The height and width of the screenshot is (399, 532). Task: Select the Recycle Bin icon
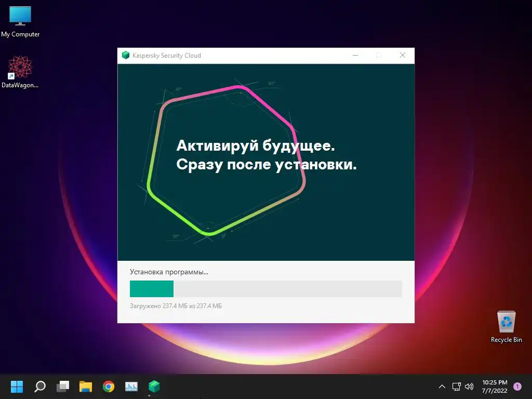506,326
